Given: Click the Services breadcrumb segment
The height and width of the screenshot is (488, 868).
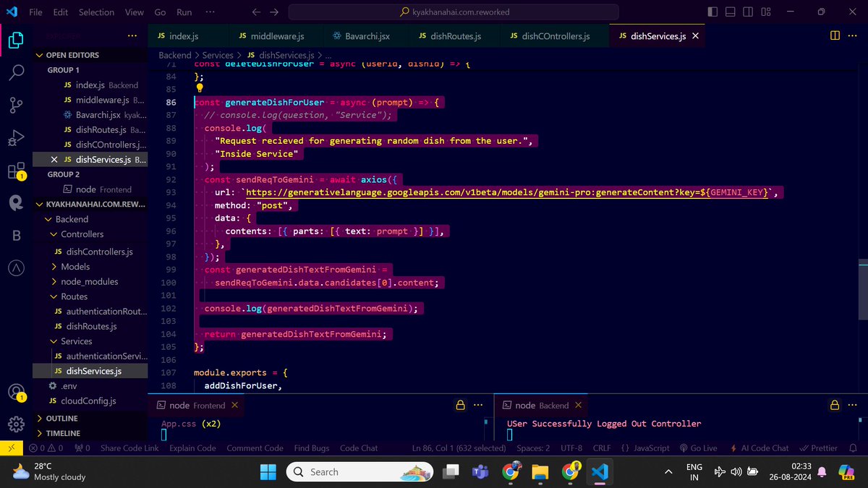Looking at the screenshot, I should pos(218,55).
